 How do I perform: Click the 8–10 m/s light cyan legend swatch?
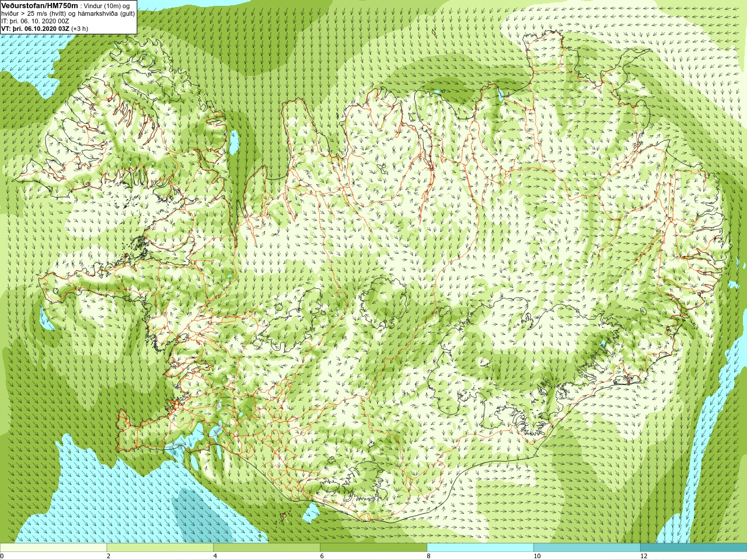[x=480, y=547]
